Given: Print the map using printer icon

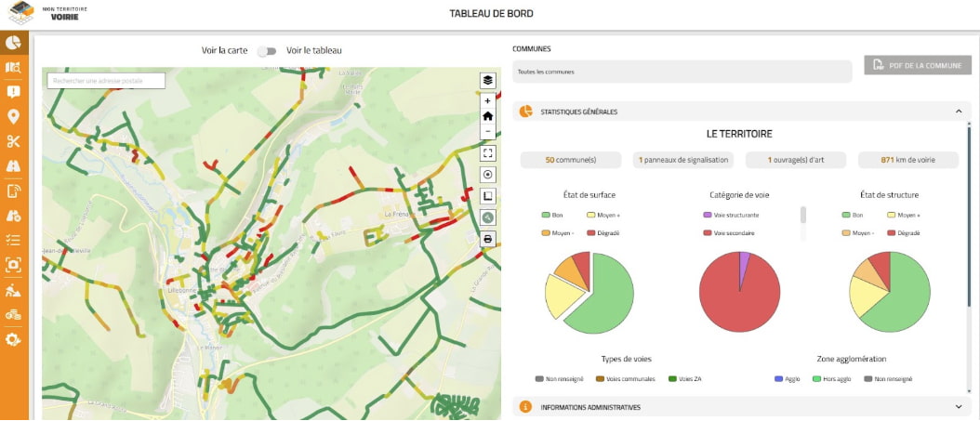Looking at the screenshot, I should (x=487, y=239).
